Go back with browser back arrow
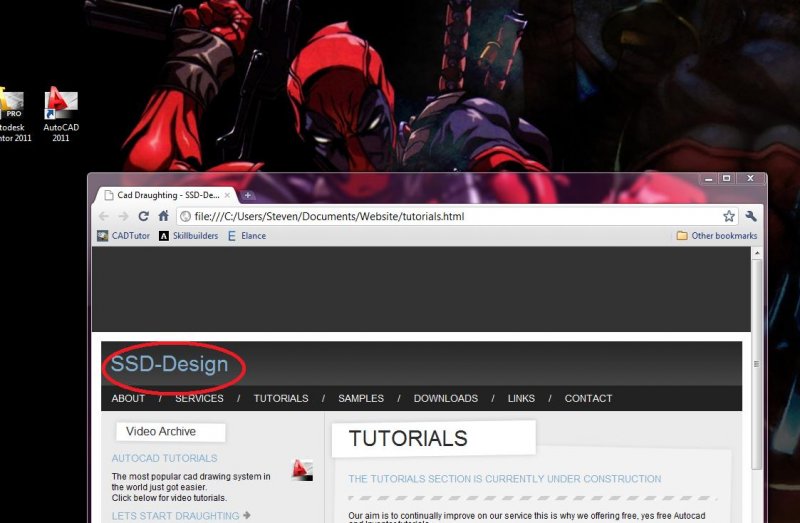The image size is (800, 523). coord(104,216)
